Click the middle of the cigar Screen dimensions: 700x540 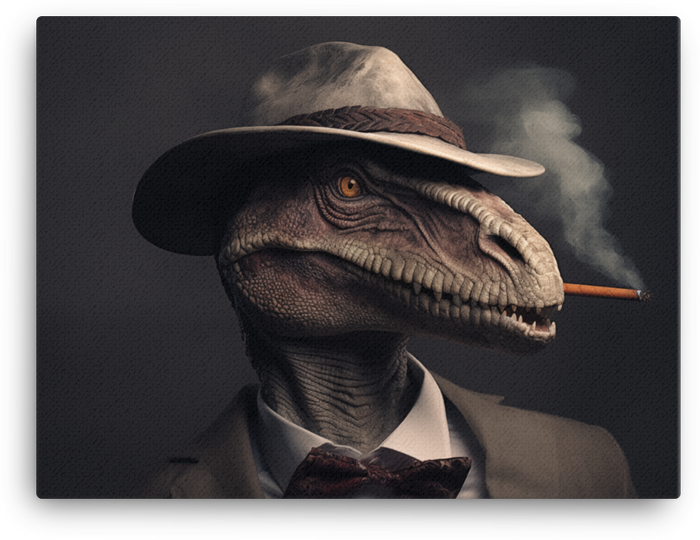coord(600,291)
